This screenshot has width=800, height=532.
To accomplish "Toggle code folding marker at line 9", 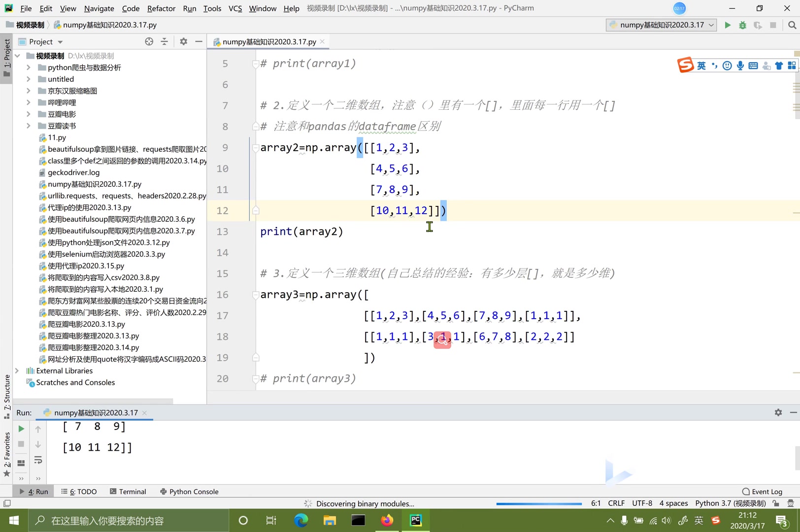I will tap(255, 148).
